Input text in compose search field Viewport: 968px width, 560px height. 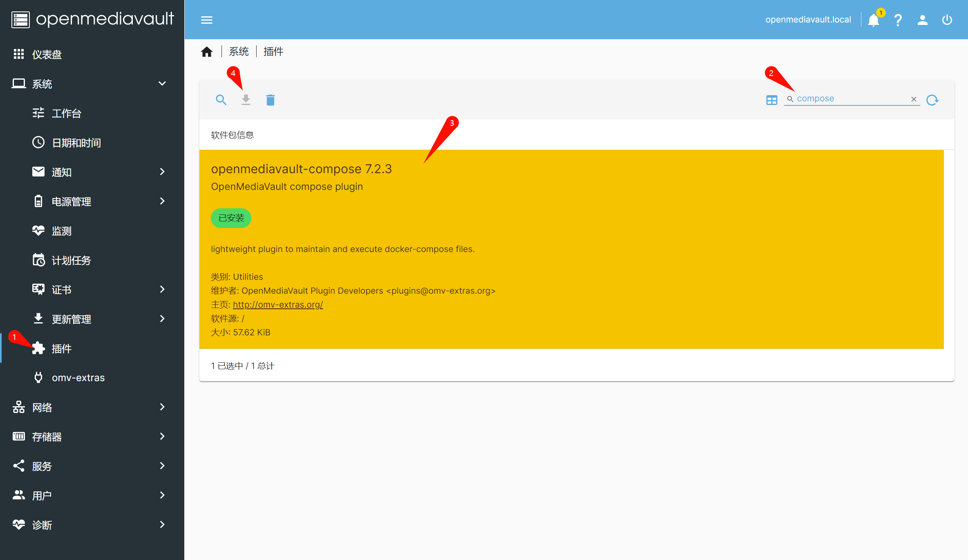(x=853, y=99)
